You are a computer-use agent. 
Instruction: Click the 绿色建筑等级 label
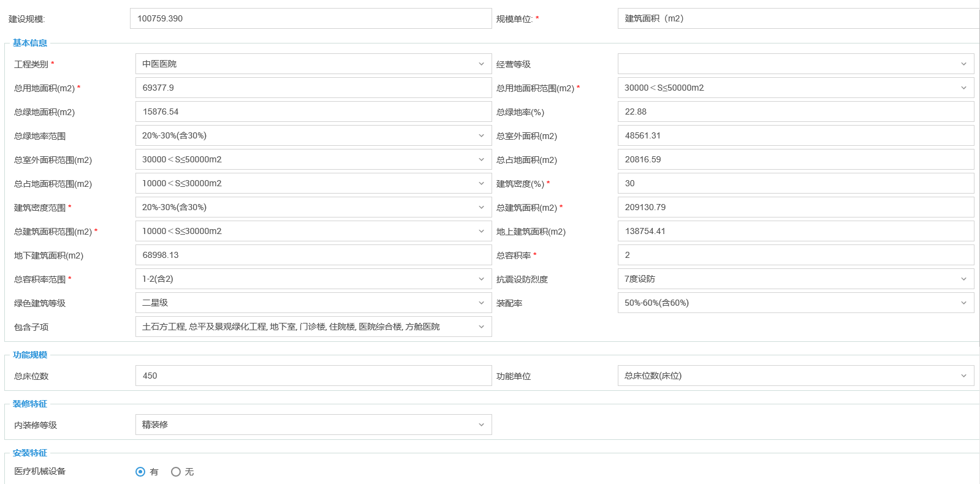coord(40,303)
